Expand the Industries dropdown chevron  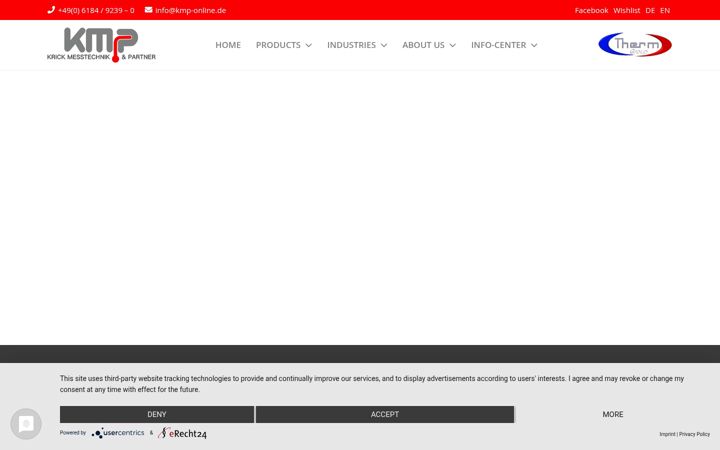point(384,45)
